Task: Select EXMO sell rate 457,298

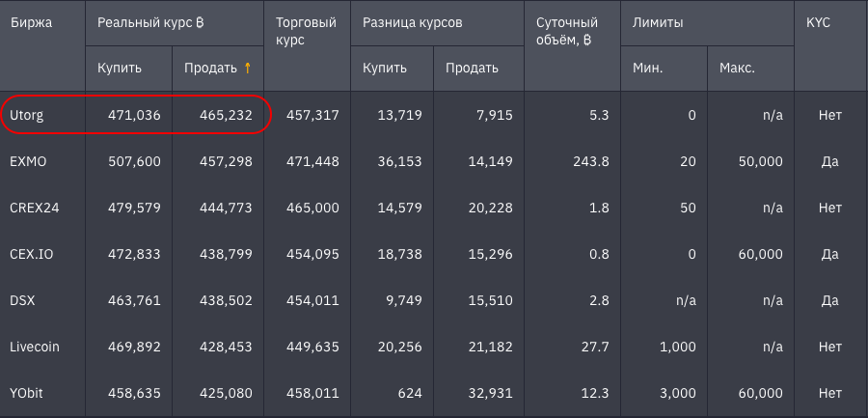Action: [226, 162]
